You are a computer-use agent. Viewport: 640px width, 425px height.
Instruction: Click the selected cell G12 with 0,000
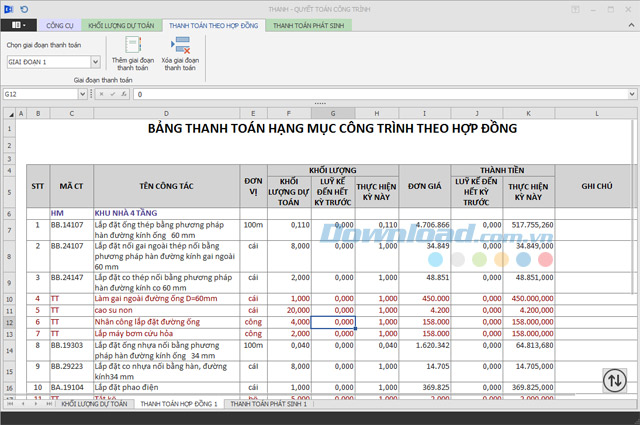pos(333,322)
